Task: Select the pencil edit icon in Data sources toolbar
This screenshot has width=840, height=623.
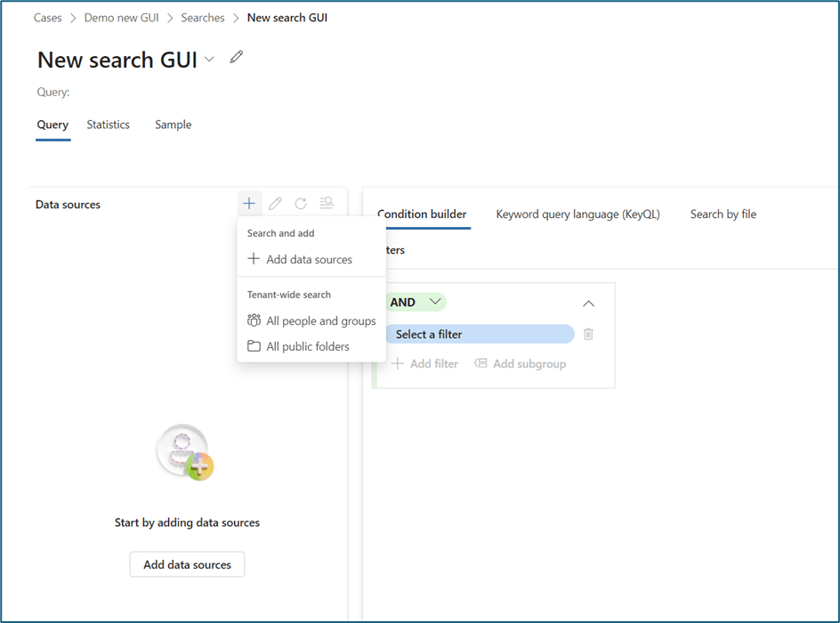Action: point(275,203)
